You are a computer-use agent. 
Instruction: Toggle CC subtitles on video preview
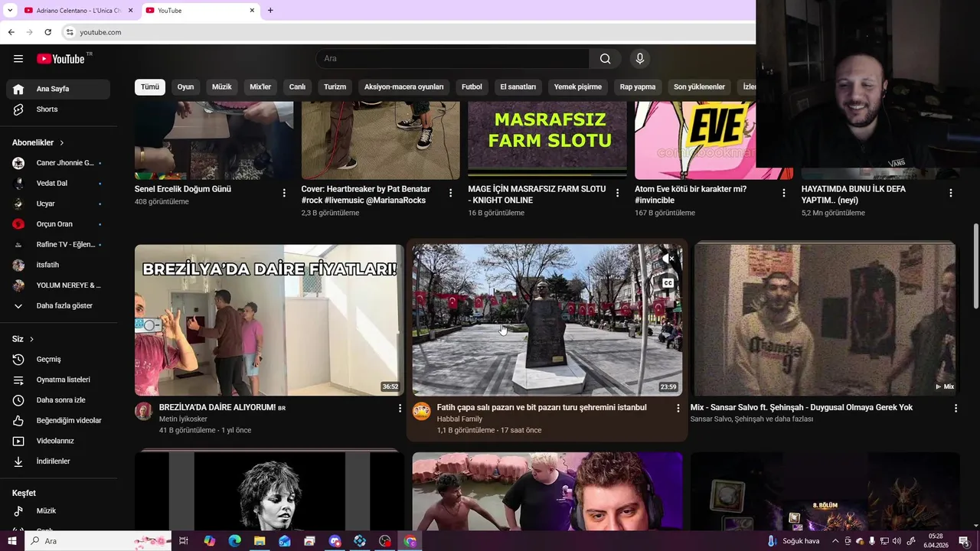coord(668,283)
